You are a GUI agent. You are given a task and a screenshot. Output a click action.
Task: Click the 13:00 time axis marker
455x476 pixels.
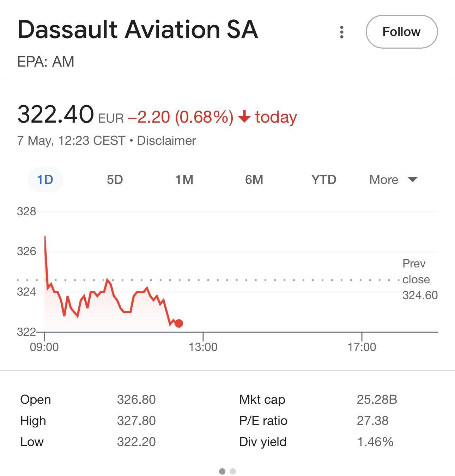coord(203,347)
